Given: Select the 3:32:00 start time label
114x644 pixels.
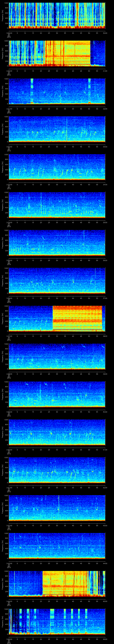Looking at the screenshot, I should click(x=9, y=147).
